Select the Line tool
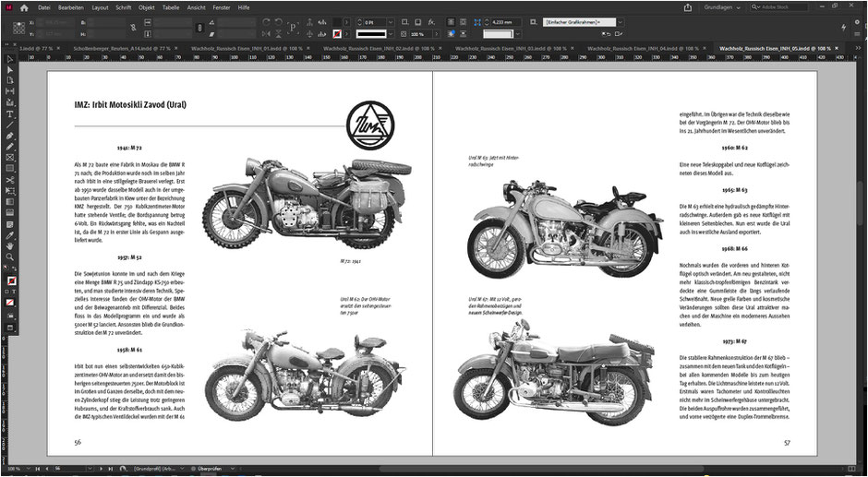This screenshot has width=868, height=477. pyautogui.click(x=10, y=125)
